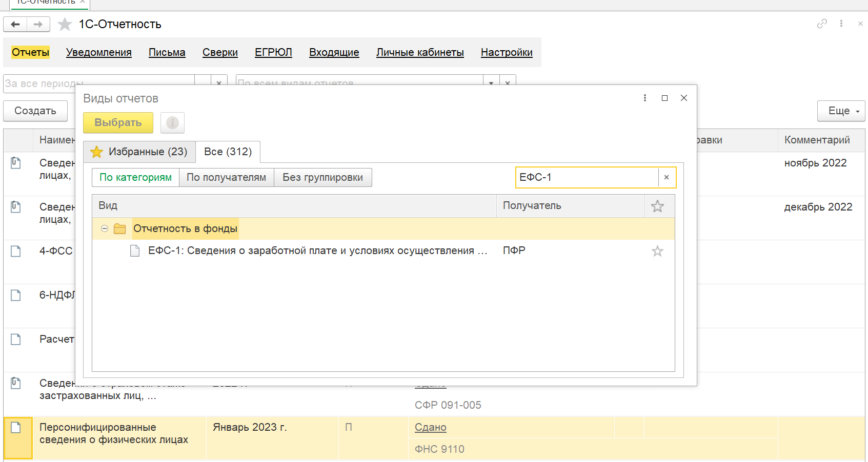Toggle favorite star for ЕФС-1 report
Screen dimensions: 868x462
[x=657, y=251]
